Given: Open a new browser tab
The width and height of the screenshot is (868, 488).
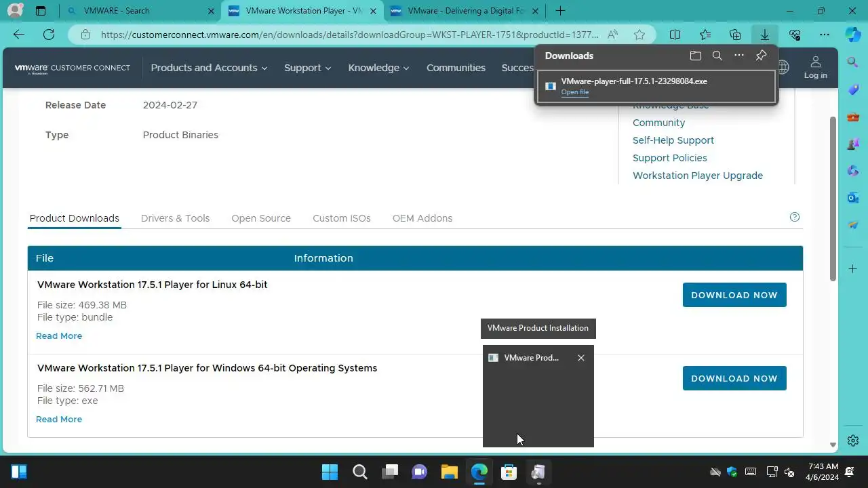Looking at the screenshot, I should click(x=560, y=11).
